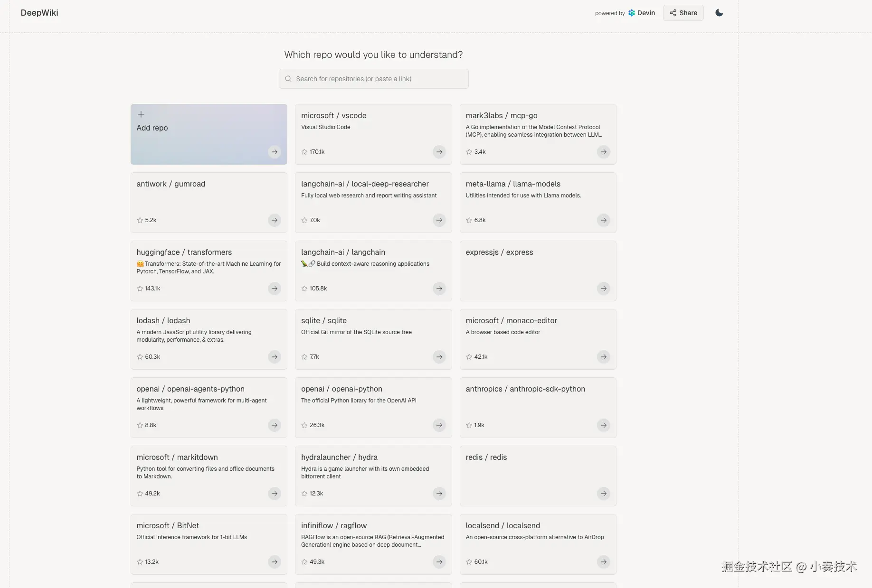Click star icon on langchain-ai / langchain card
Screen dimensions: 872x588
click(x=304, y=289)
